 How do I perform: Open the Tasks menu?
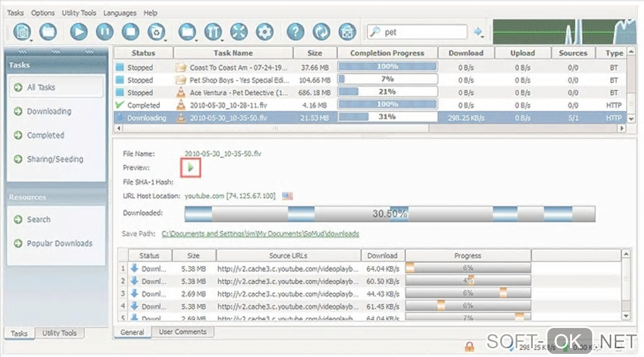click(x=15, y=13)
